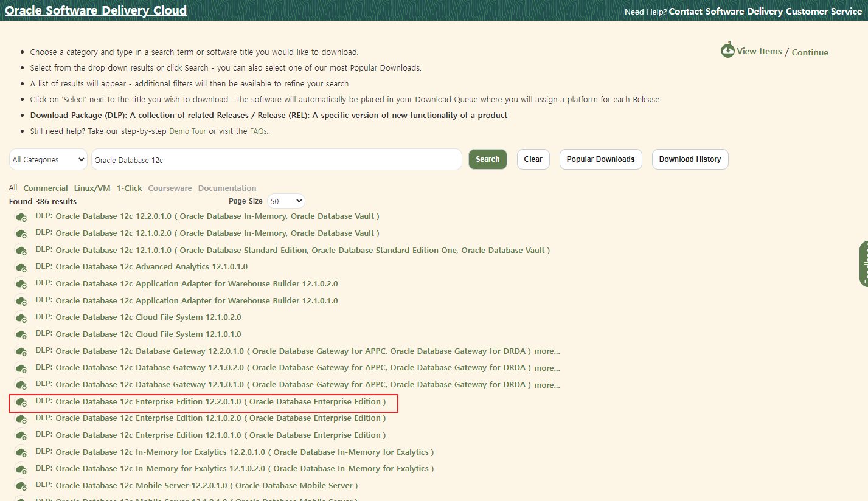Select In-Memory for Exalytics 12.2.0.1.0 link
Viewport: 868px width, 501px height.
click(x=245, y=452)
